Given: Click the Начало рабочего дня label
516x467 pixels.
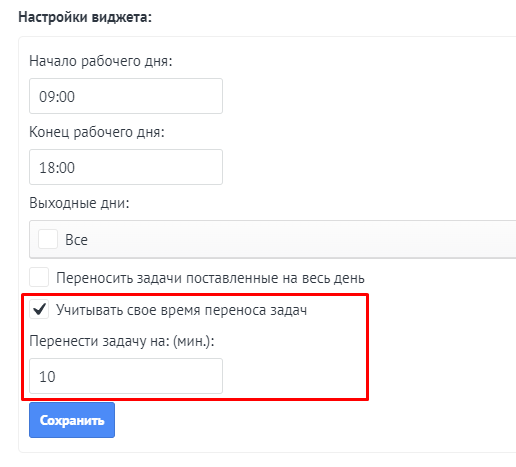Looking at the screenshot, I should (101, 61).
